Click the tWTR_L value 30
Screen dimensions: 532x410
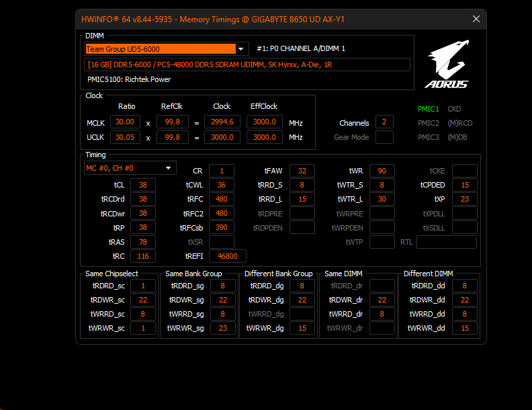pos(382,199)
